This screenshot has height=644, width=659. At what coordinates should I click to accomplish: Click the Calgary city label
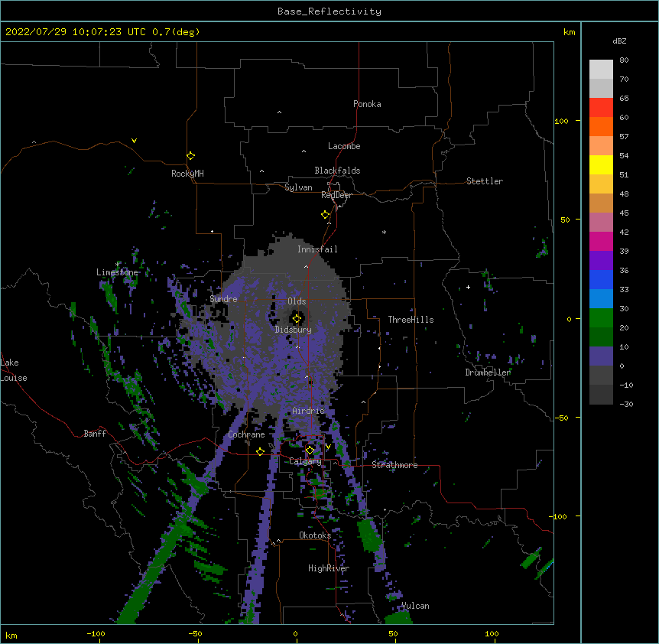[x=305, y=461]
